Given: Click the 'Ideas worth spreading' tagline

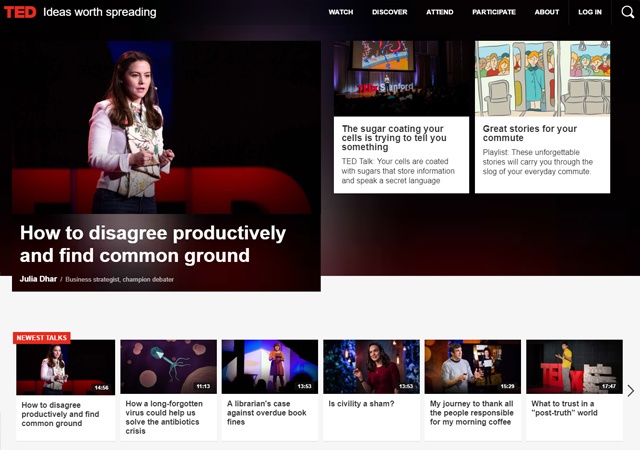Looking at the screenshot, I should click(x=100, y=12).
